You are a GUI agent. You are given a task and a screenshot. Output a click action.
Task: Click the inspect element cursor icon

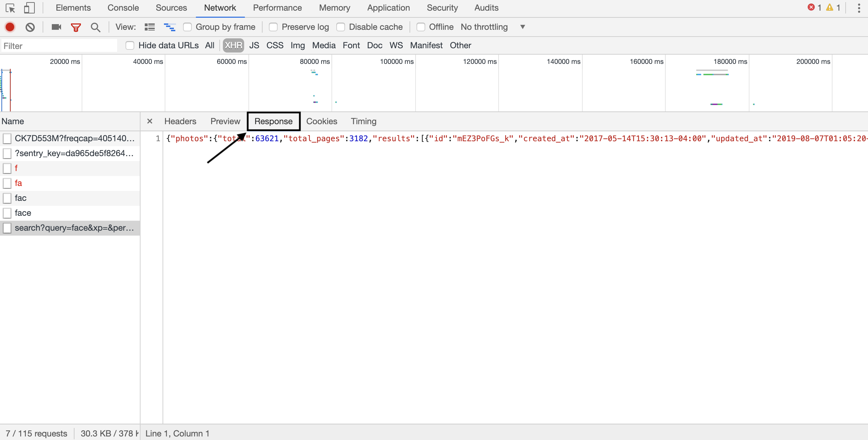10,8
